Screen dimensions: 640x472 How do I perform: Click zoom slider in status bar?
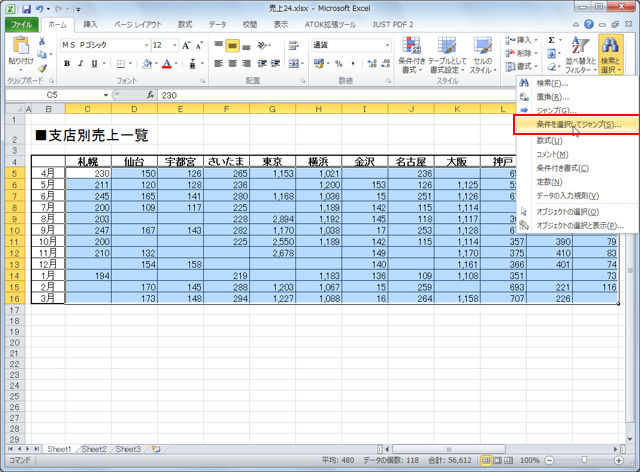584,461
